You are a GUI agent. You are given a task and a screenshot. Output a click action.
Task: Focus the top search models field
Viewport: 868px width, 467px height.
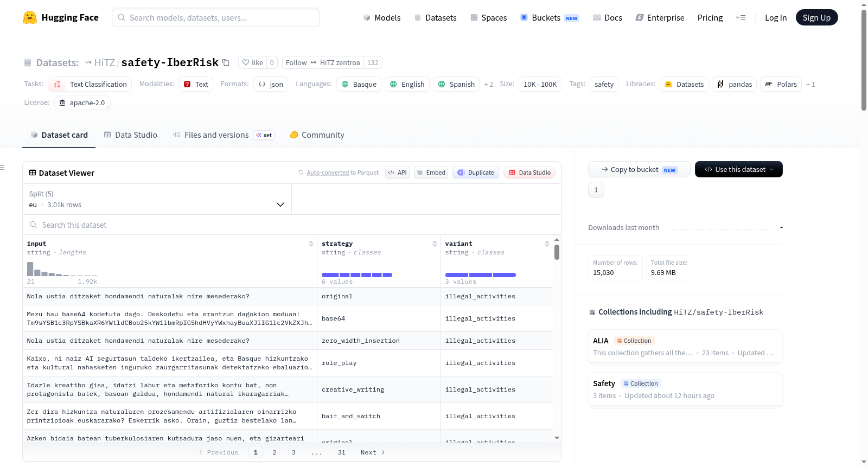(216, 17)
